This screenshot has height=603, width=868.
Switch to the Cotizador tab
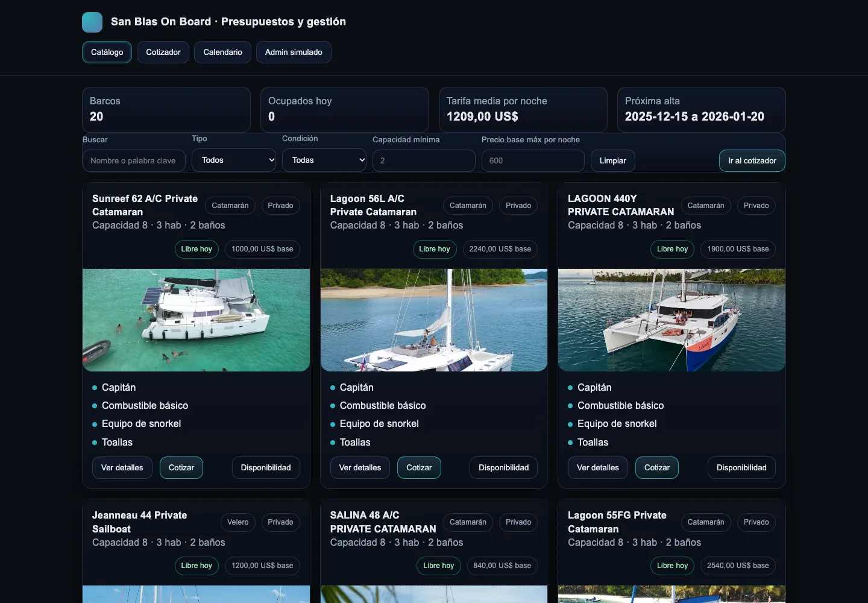163,52
